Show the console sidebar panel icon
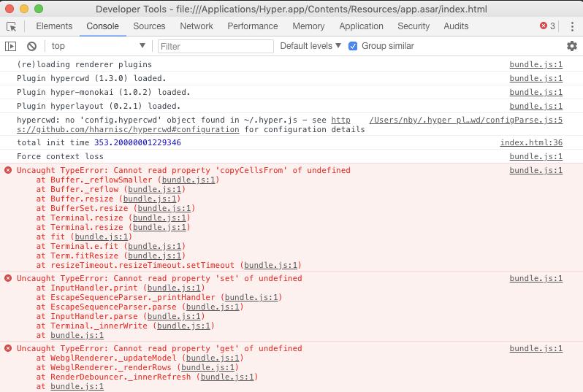The height and width of the screenshot is (392, 583). 10,46
